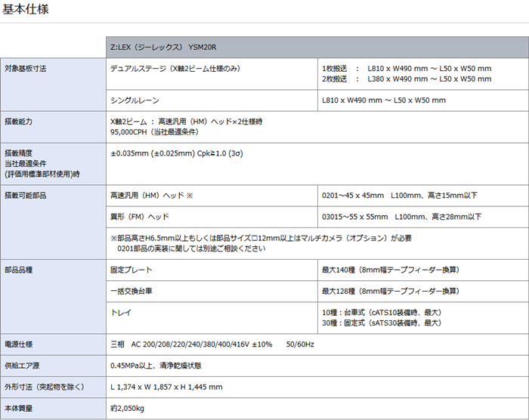The width and height of the screenshot is (529, 420).
Task: Click the 部品品種 row label
Action: click(19, 270)
